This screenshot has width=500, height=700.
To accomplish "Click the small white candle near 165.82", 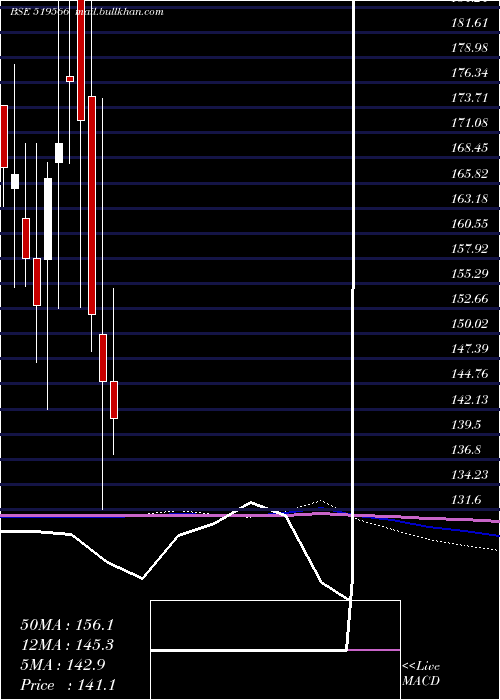I will click(x=15, y=181).
